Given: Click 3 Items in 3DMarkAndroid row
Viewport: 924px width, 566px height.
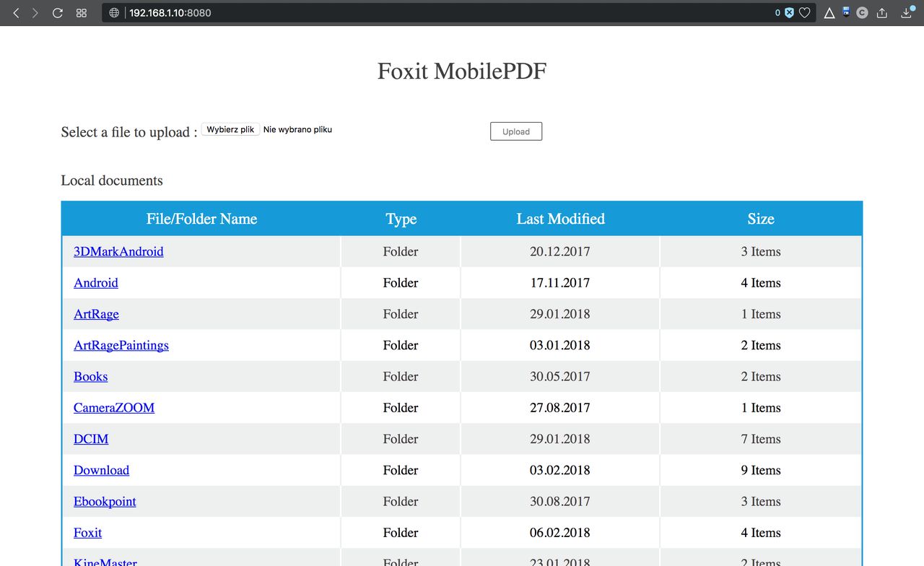Looking at the screenshot, I should 761,251.
